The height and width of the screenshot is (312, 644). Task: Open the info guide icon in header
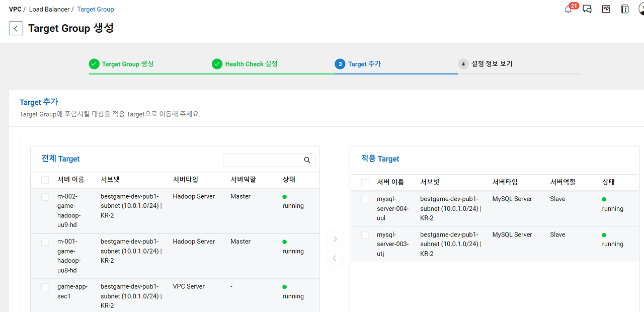[x=625, y=9]
